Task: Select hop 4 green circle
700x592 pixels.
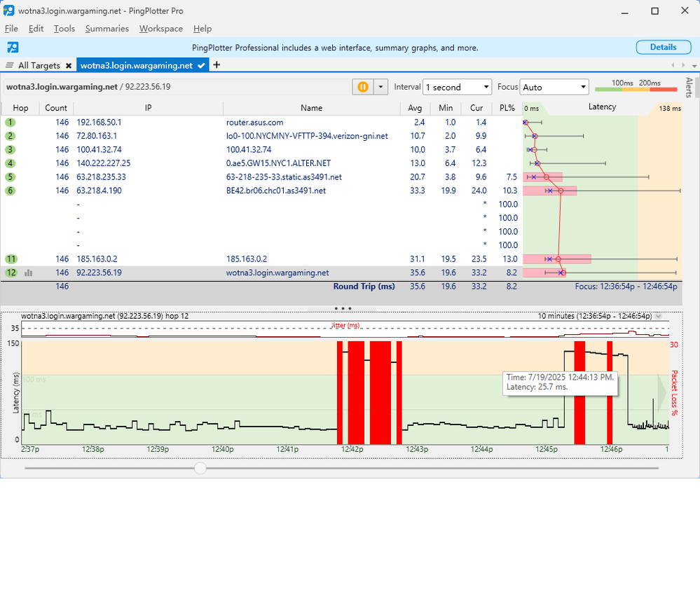Action: tap(10, 163)
